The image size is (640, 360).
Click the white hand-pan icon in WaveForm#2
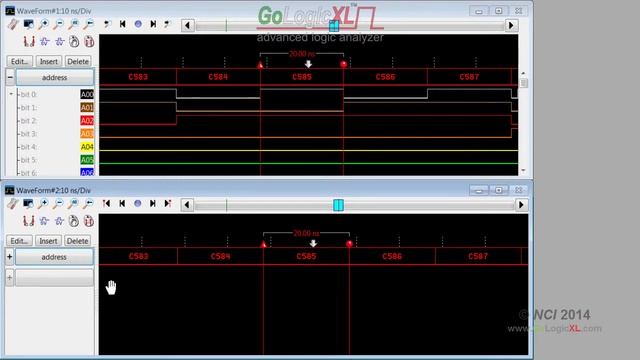click(x=73, y=221)
